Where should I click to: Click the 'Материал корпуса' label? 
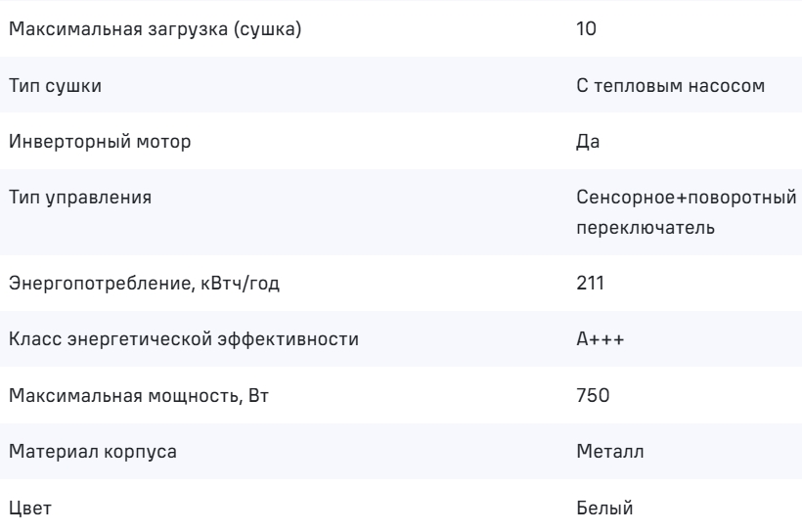(x=93, y=454)
